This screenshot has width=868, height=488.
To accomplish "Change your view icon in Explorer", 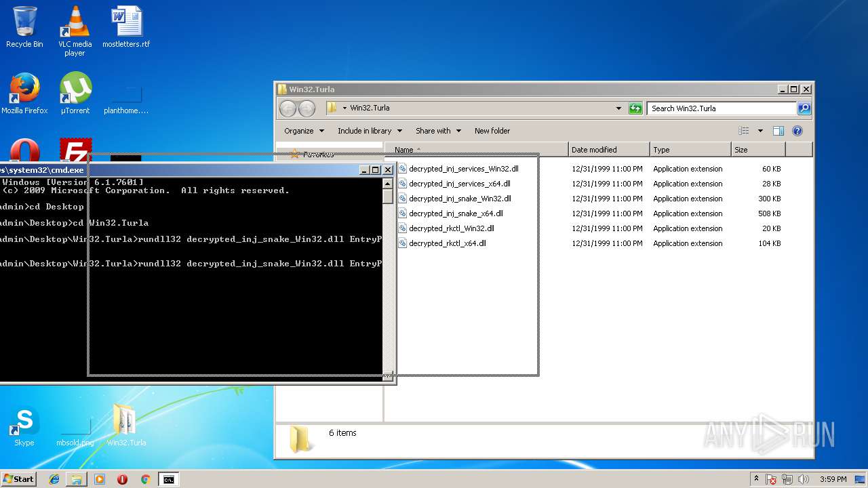I will (x=744, y=131).
